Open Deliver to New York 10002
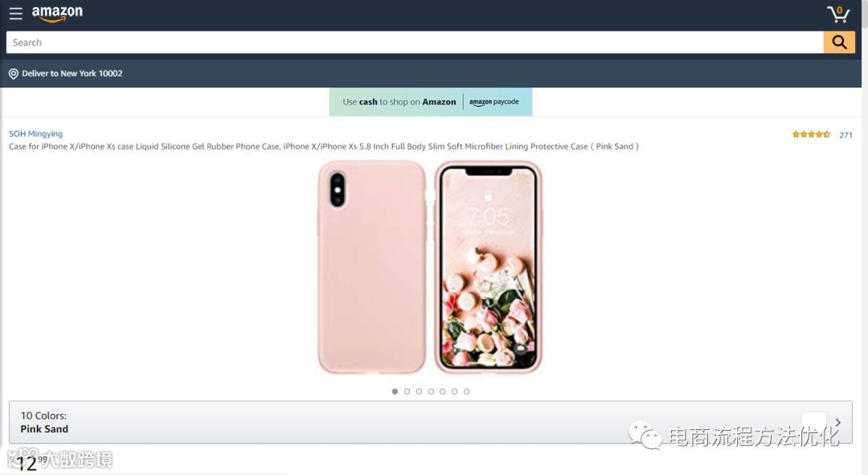 point(72,74)
